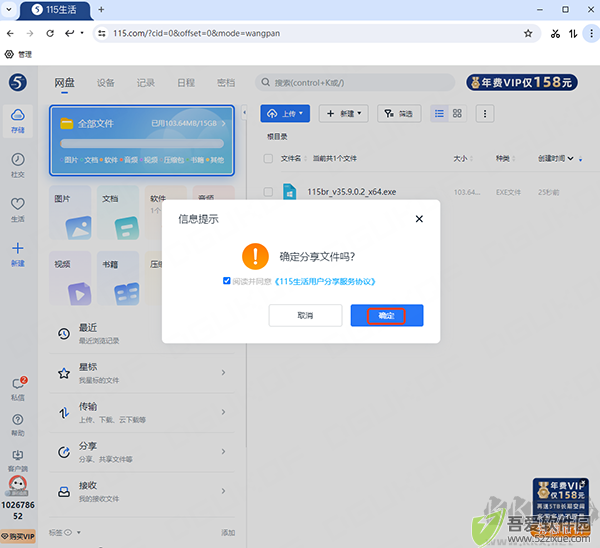Click the exe file icon
The width and height of the screenshot is (600, 548).
pyautogui.click(x=290, y=191)
